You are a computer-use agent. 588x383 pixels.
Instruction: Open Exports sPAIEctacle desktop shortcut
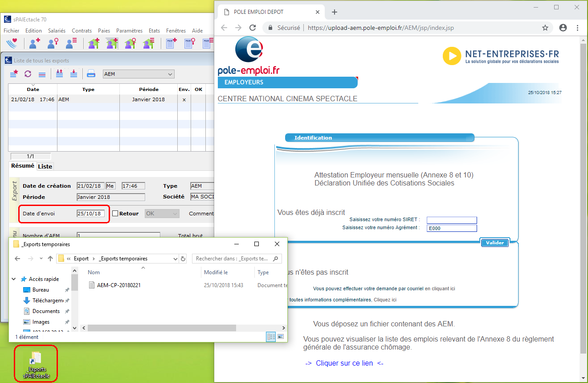click(x=37, y=365)
